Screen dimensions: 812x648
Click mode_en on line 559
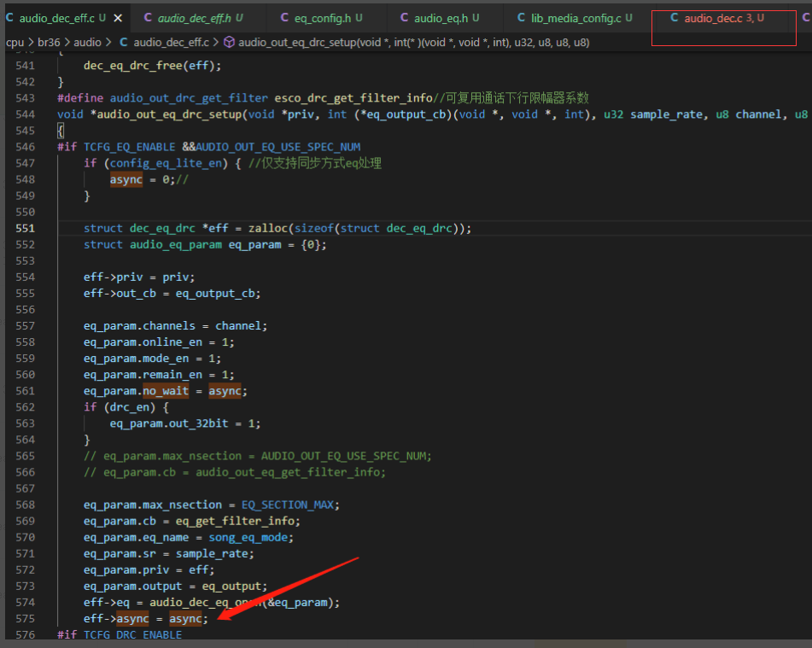(166, 359)
